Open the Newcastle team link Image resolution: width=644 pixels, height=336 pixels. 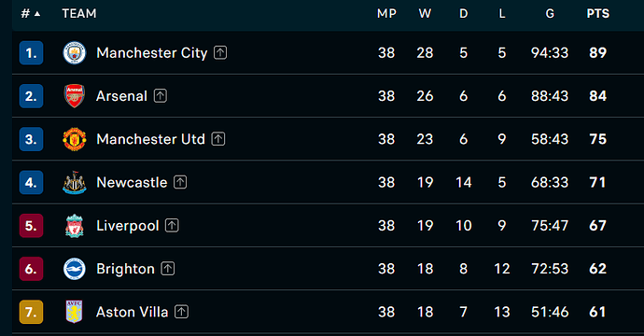[x=132, y=182]
